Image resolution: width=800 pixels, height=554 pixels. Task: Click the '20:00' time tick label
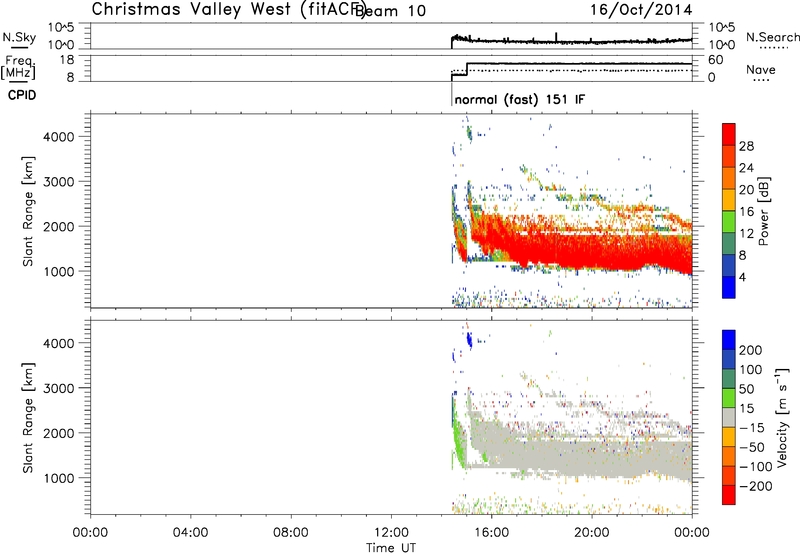[x=592, y=533]
